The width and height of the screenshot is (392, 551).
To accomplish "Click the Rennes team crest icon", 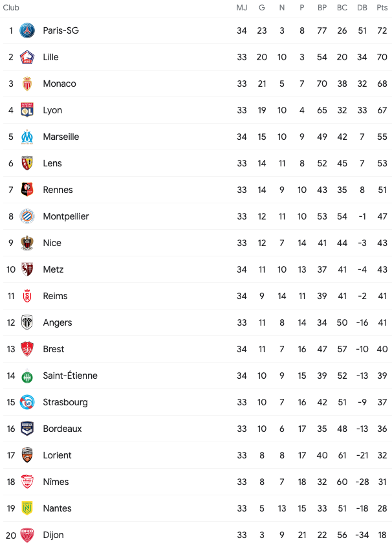I will (27, 190).
